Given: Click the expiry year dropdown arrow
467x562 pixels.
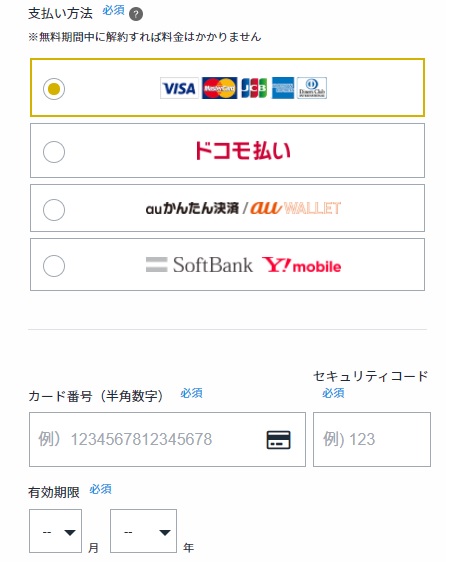Looking at the screenshot, I should pyautogui.click(x=165, y=533).
